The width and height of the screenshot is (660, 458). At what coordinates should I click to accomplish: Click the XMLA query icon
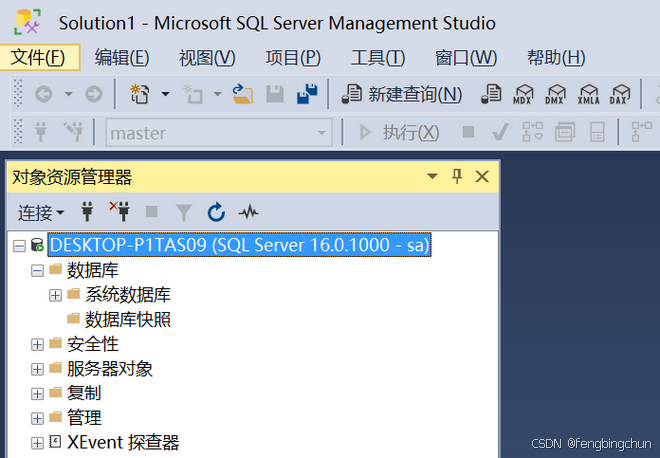tap(588, 93)
